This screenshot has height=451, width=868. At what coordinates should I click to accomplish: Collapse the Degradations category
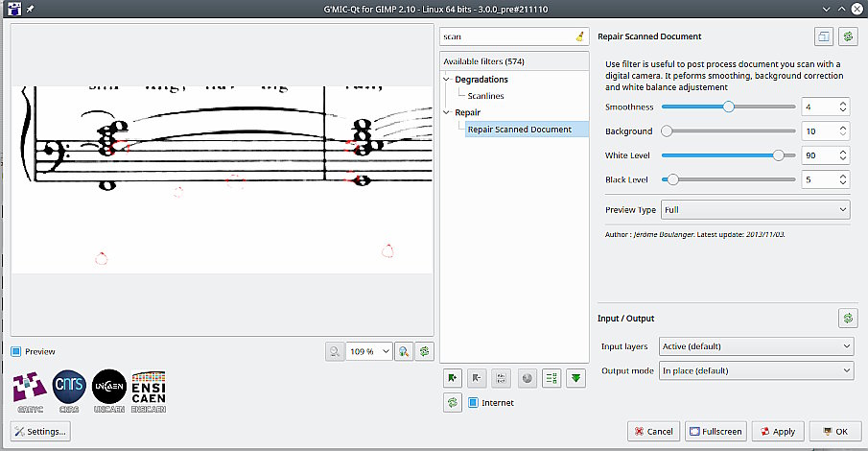pyautogui.click(x=447, y=80)
